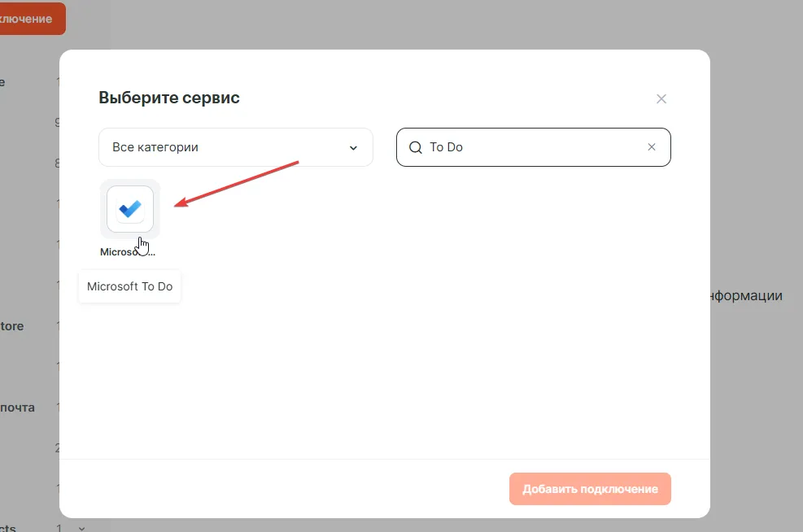Click the orange button in top-left corner

[x=32, y=19]
